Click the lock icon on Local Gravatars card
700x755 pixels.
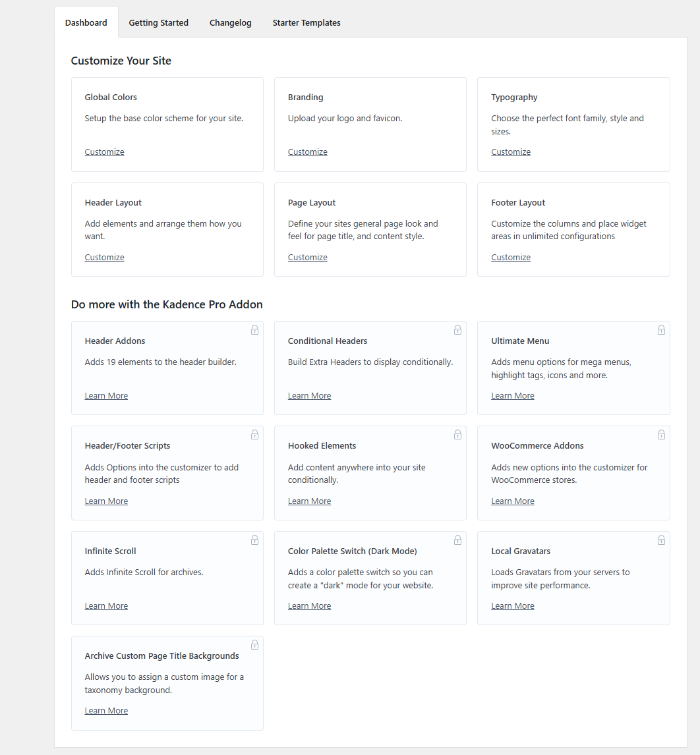(661, 540)
